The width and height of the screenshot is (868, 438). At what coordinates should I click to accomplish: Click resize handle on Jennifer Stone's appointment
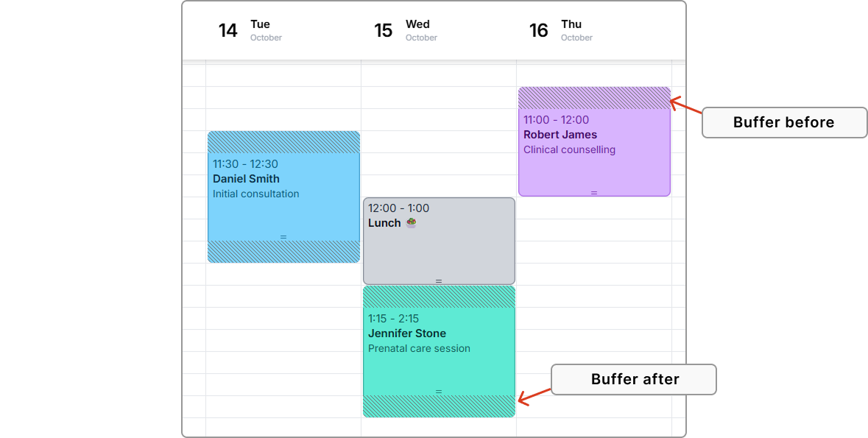click(439, 392)
